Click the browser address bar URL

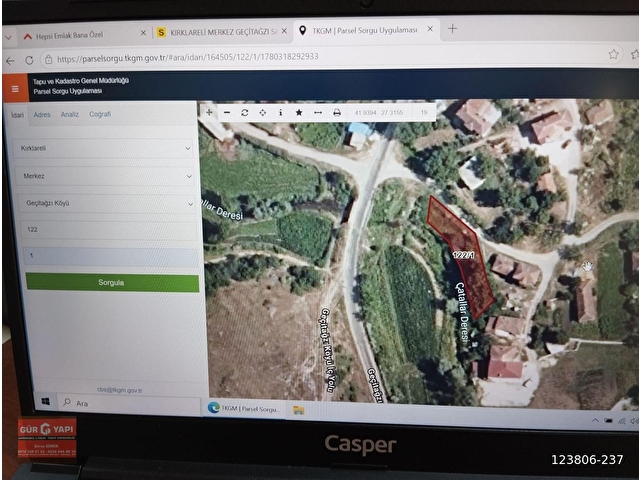coord(188,57)
